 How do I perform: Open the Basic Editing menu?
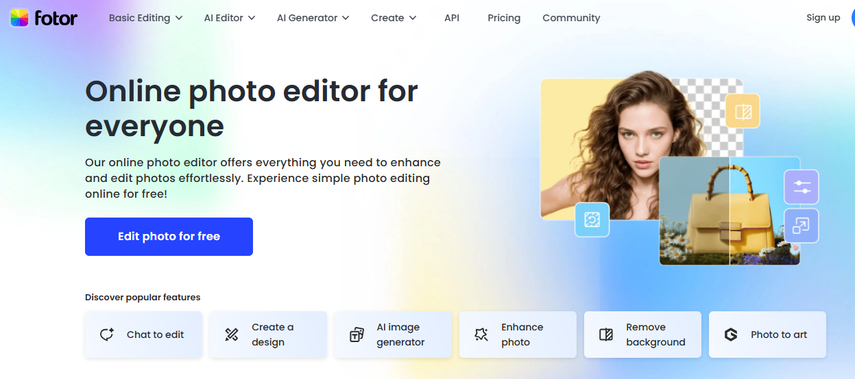[x=146, y=18]
